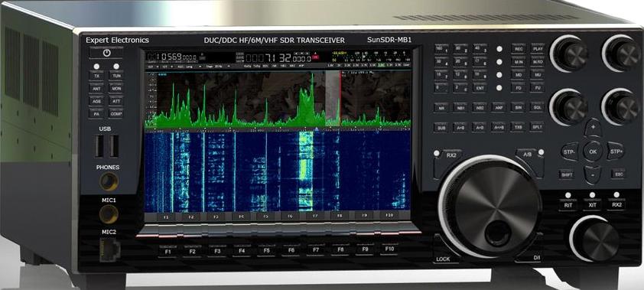Click the STP- step down button

click(x=570, y=152)
